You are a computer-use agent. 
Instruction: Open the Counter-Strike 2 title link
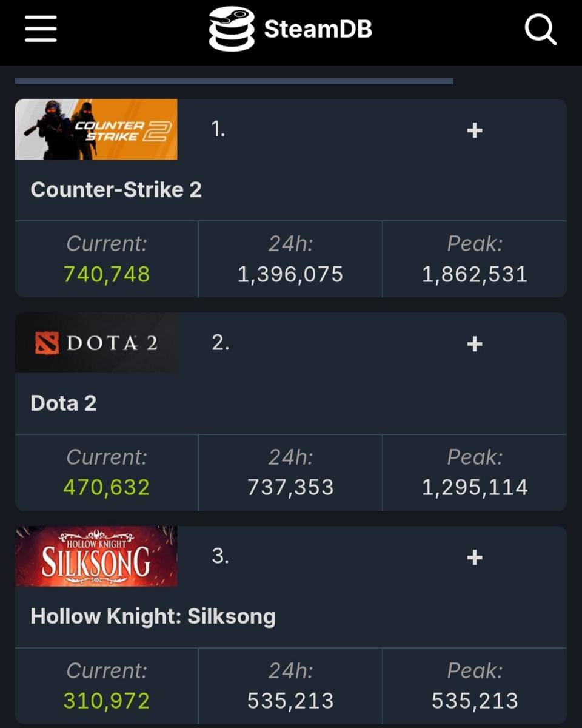point(116,190)
